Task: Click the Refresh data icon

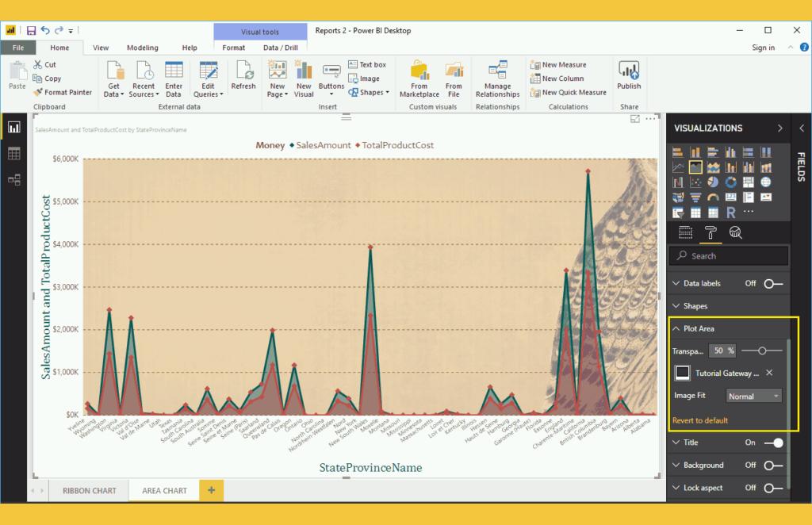Action: tap(243, 73)
